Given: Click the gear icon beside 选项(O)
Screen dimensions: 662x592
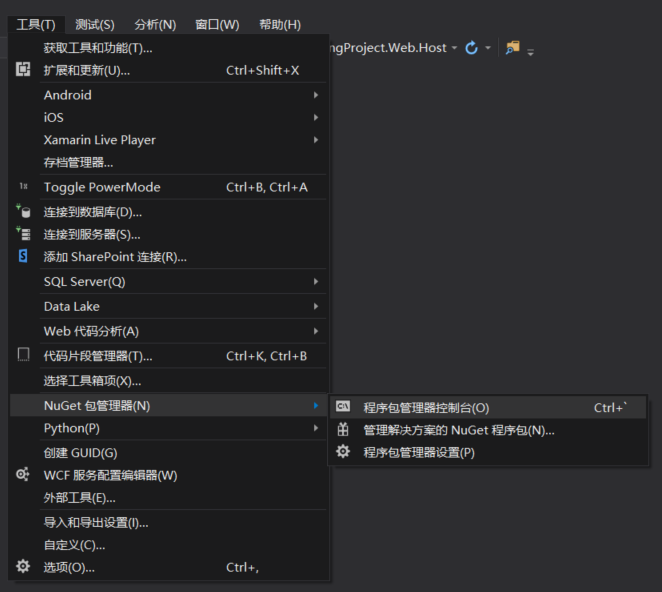Looking at the screenshot, I should click(x=23, y=566).
